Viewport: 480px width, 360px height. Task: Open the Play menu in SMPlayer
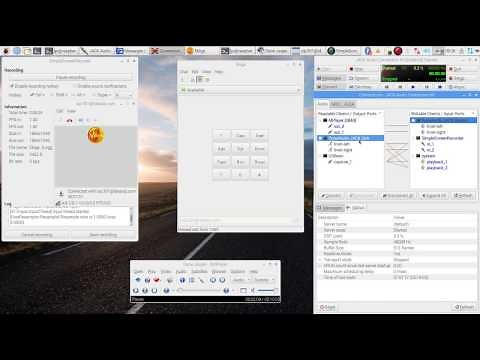pos(151,272)
